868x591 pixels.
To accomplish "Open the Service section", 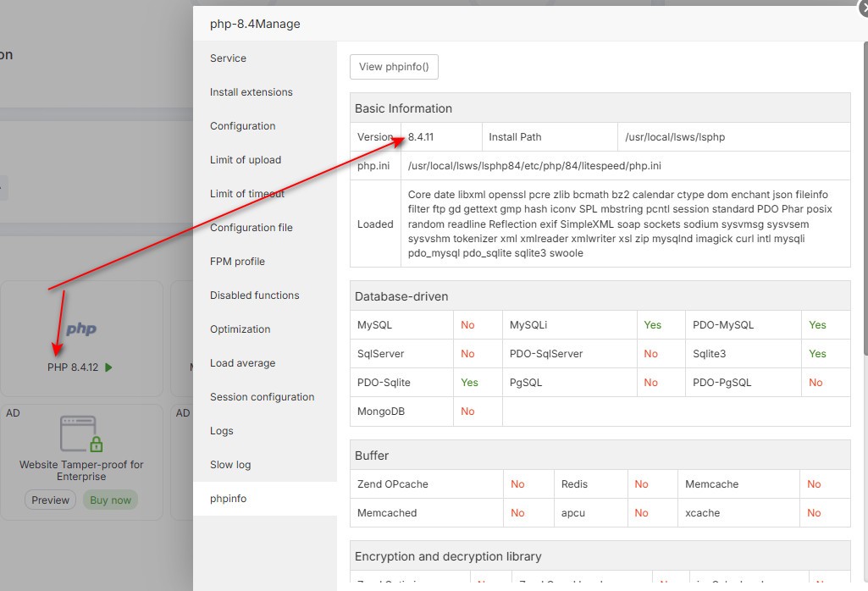I will 228,58.
